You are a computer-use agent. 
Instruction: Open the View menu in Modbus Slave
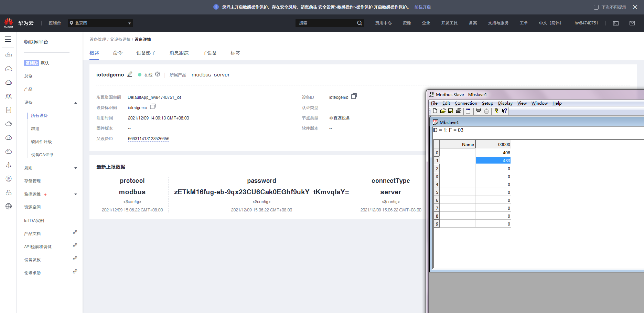tap(522, 103)
